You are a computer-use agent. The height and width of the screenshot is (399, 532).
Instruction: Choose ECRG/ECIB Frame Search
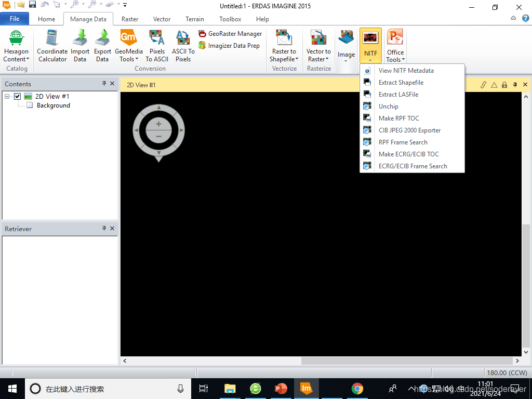coord(412,166)
